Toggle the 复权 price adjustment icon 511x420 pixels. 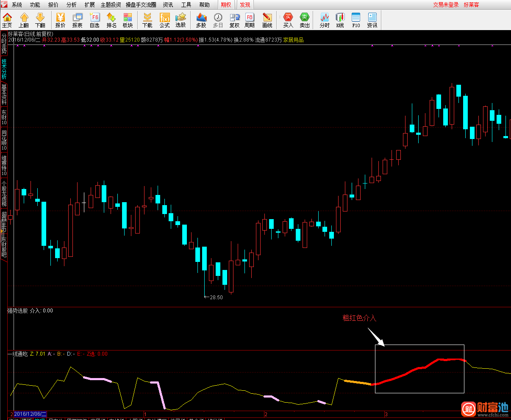pos(234,20)
